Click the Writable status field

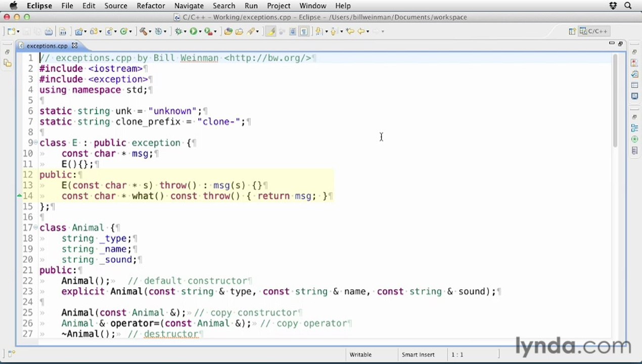click(360, 355)
